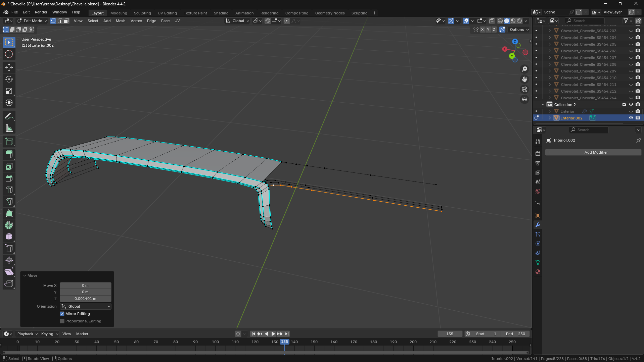Screen dimensions: 644x362
Task: Expand the Interior.002 outliner item
Action: click(550, 118)
